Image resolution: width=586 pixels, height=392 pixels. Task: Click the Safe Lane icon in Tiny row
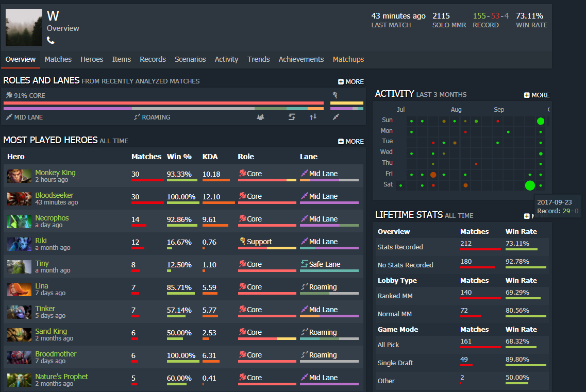pyautogui.click(x=305, y=264)
